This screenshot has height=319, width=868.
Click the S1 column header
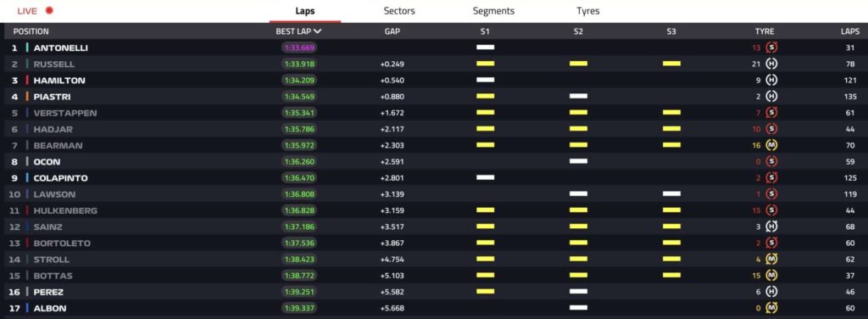(x=485, y=31)
